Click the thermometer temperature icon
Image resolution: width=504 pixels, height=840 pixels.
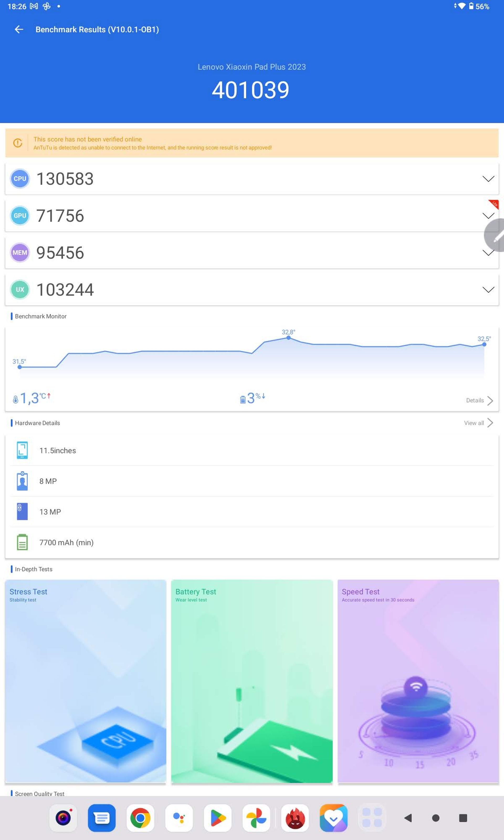click(x=15, y=399)
